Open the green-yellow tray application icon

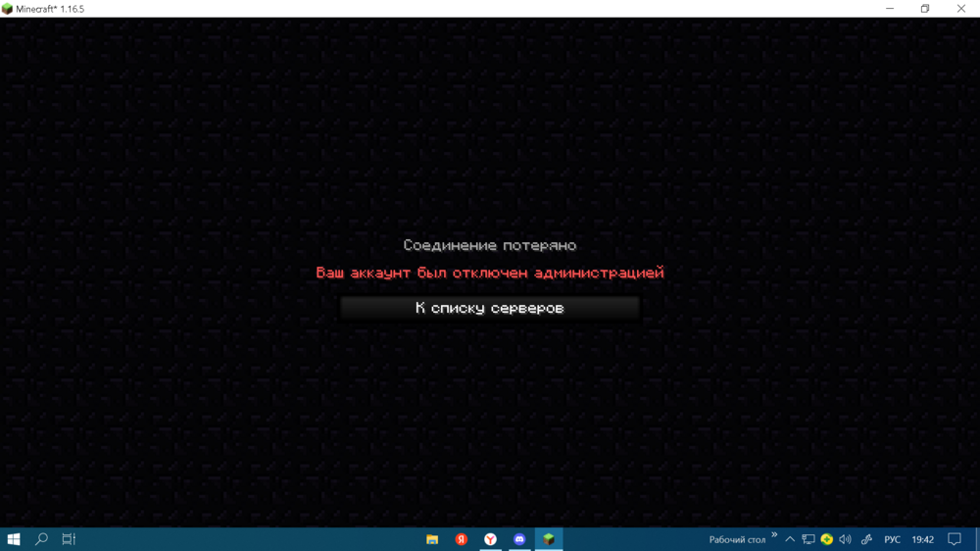click(x=827, y=539)
